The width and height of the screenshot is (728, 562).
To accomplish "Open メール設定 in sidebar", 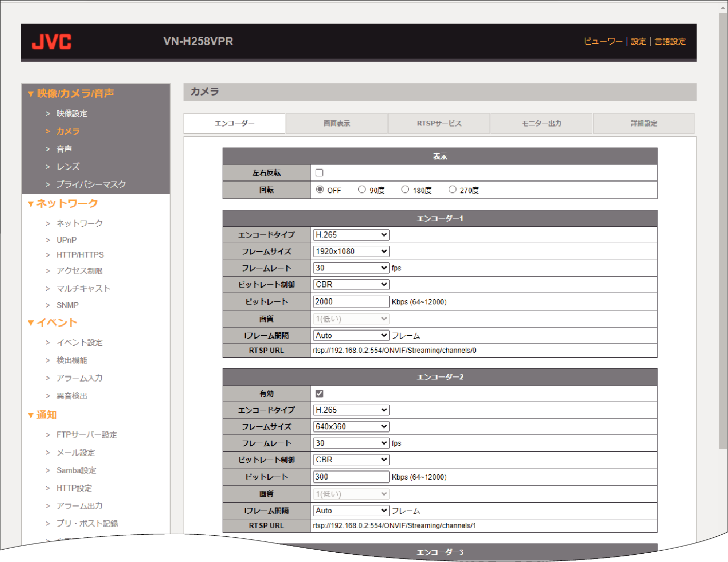I will point(76,452).
